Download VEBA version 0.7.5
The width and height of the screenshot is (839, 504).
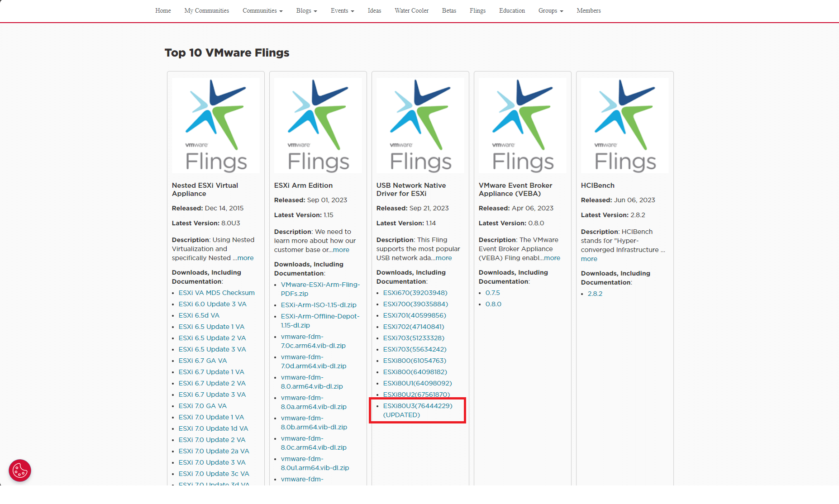click(x=493, y=293)
